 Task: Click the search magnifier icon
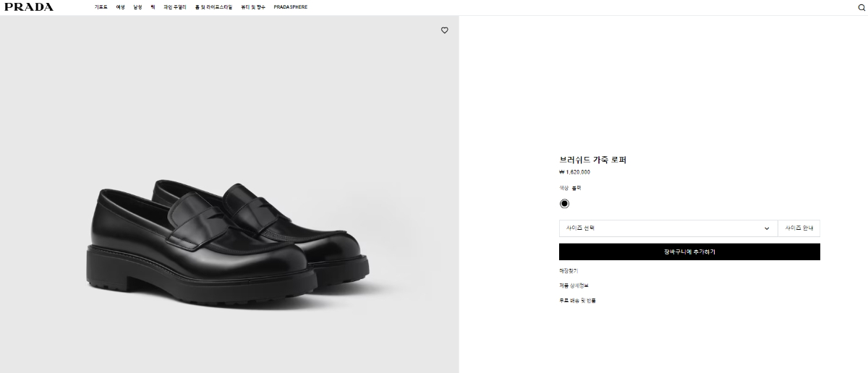(861, 7)
